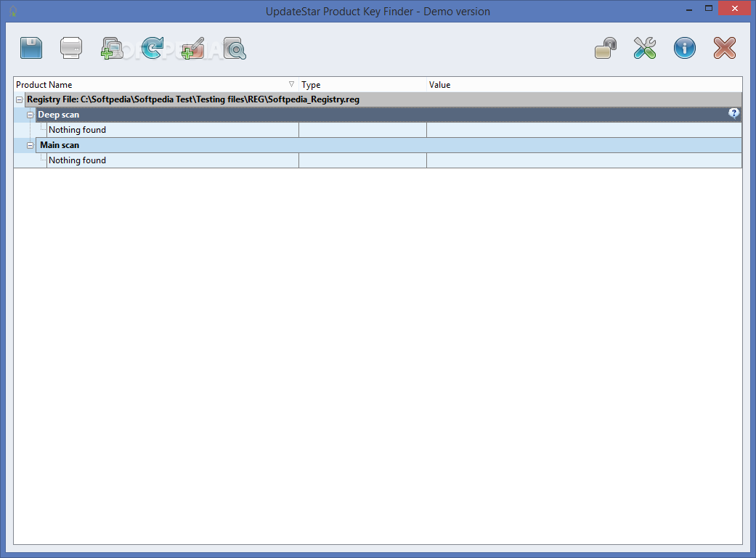Click the help question mark on Deep scan row
This screenshot has width=756, height=558.
click(733, 113)
